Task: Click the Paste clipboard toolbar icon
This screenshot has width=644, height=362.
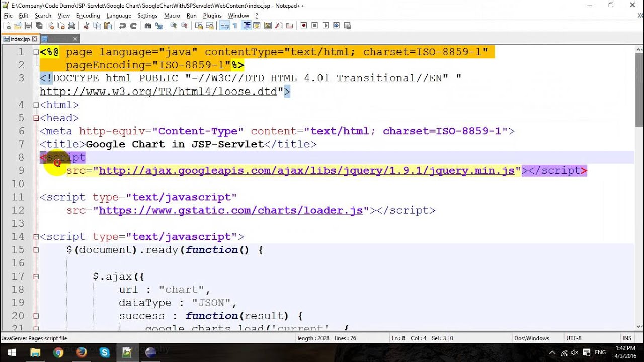Action: [x=108, y=26]
